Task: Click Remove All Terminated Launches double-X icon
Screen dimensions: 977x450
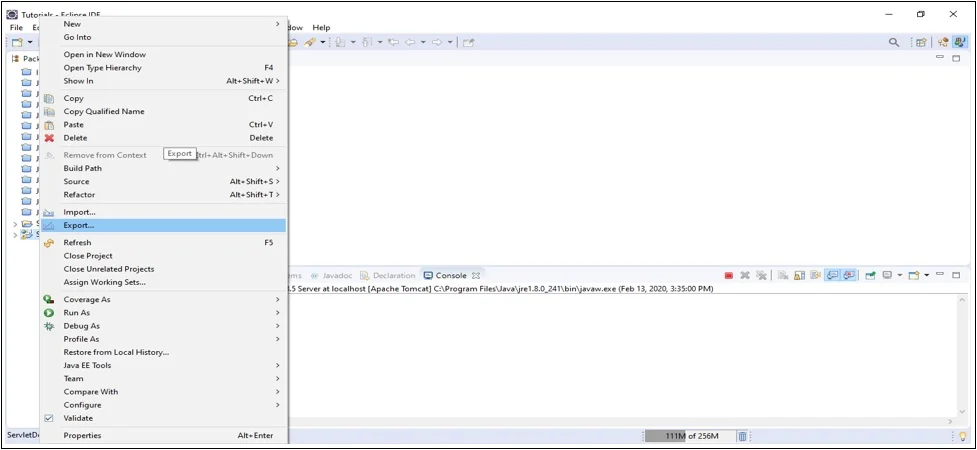Action: 762,275
